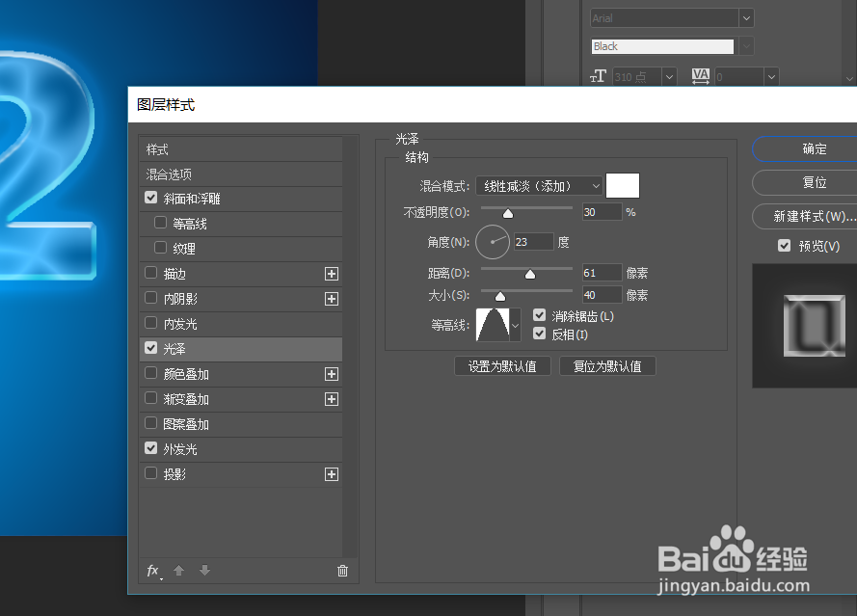Image resolution: width=857 pixels, height=616 pixels.
Task: Disable the 反相 checkbox
Action: (541, 335)
